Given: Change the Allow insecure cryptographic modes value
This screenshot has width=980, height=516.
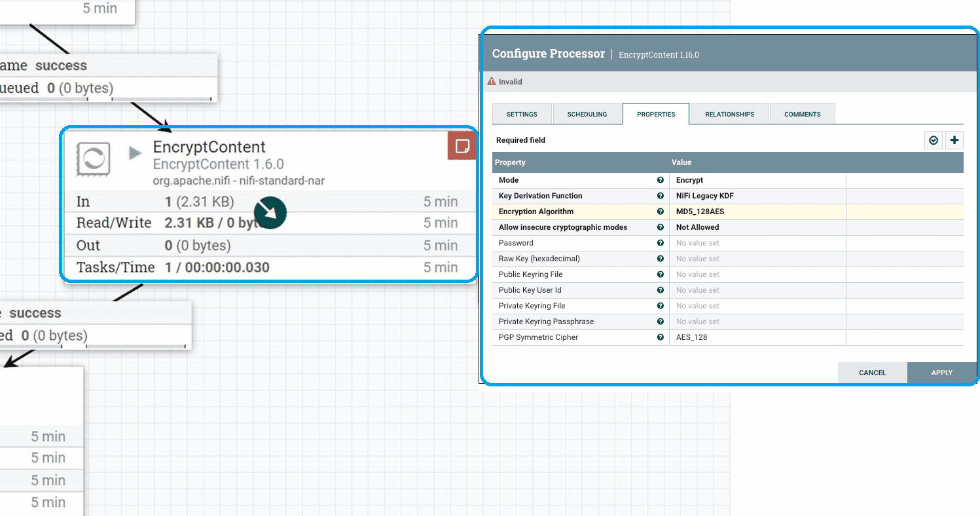Looking at the screenshot, I should pyautogui.click(x=757, y=227).
